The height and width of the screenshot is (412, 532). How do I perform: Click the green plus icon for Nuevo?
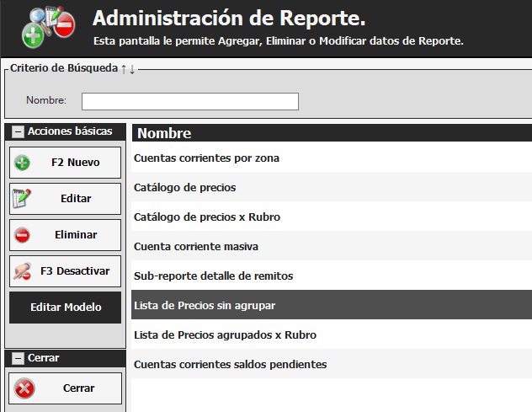(x=23, y=163)
